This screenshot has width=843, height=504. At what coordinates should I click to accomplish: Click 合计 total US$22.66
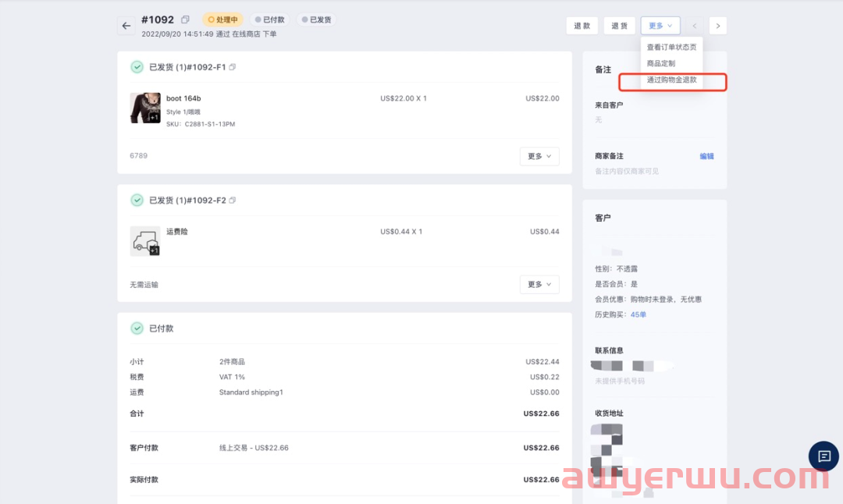point(542,413)
